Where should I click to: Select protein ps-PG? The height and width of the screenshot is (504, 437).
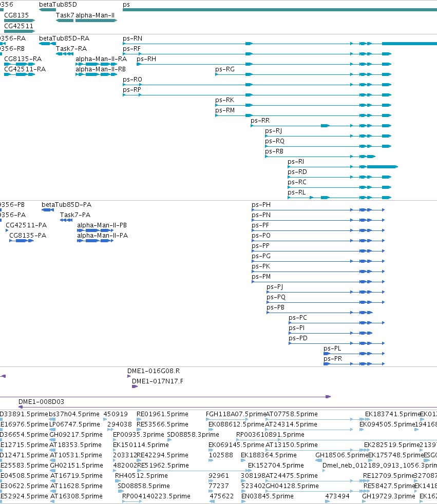pyautogui.click(x=261, y=256)
